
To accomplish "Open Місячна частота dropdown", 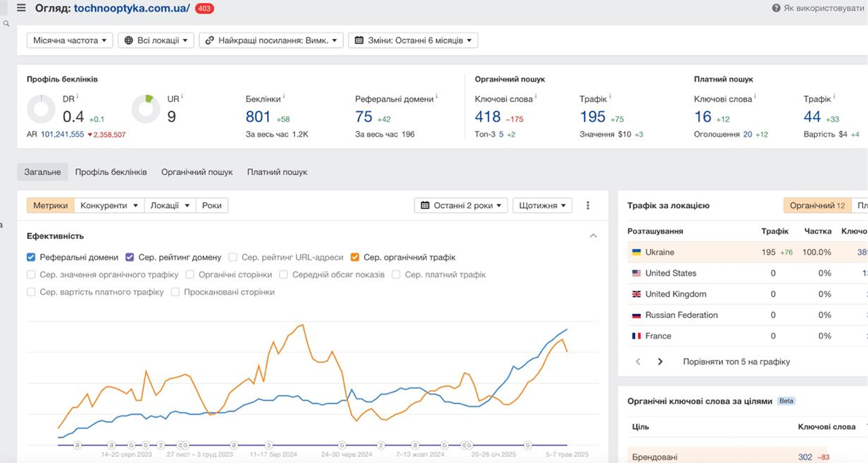I will tap(70, 40).
